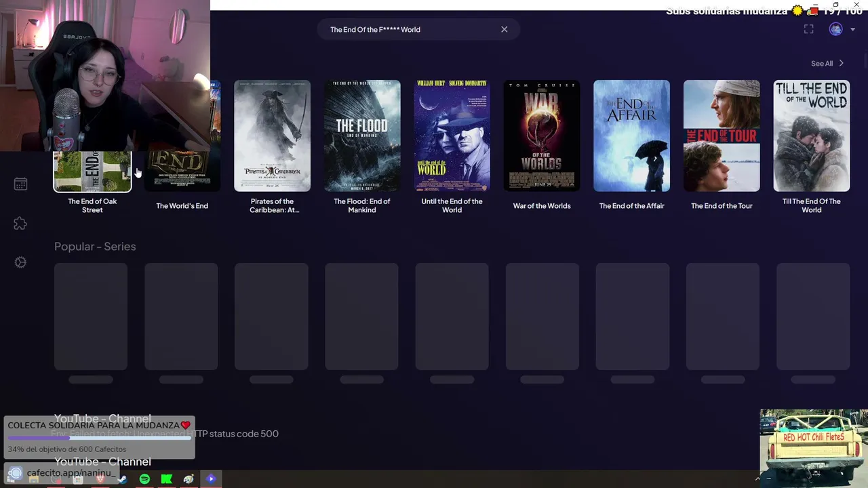Open the 'Pirates of the Caribbean' poster
Viewport: 868px width, 488px height.
pyautogui.click(x=272, y=136)
